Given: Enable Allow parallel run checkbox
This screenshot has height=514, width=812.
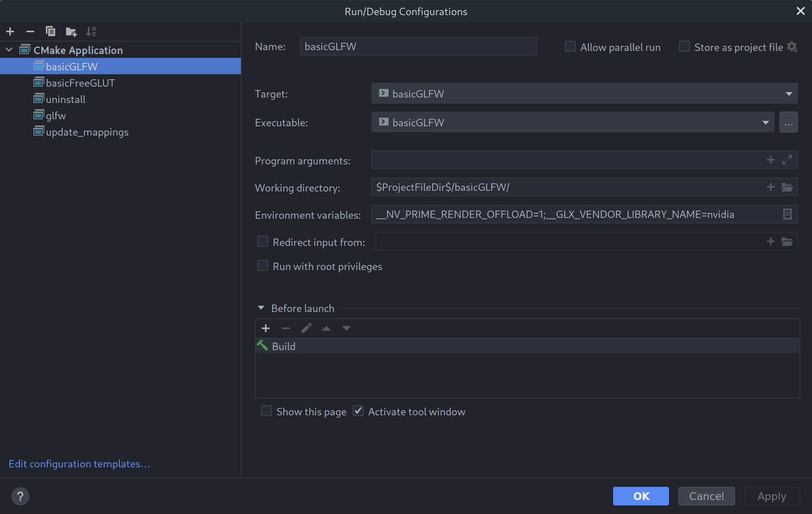Looking at the screenshot, I should click(569, 47).
